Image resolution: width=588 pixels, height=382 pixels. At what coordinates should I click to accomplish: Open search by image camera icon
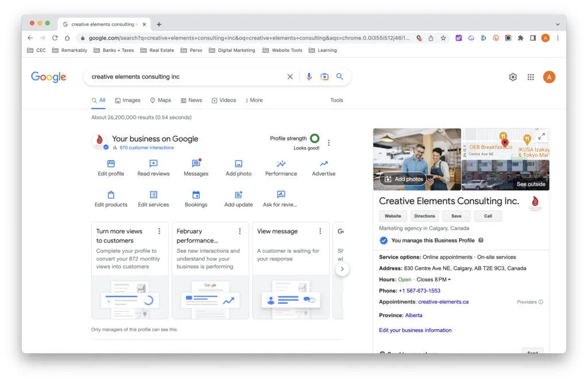click(324, 76)
